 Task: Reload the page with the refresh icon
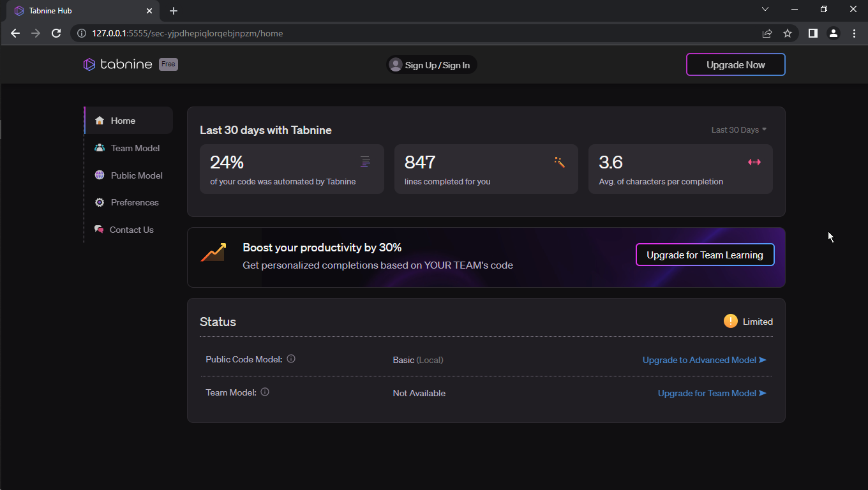[x=56, y=33]
